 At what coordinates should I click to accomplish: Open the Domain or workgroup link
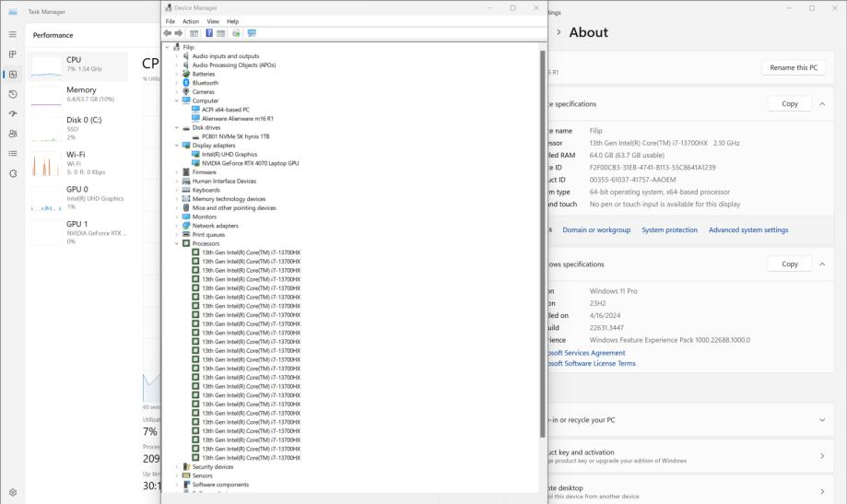[596, 229]
